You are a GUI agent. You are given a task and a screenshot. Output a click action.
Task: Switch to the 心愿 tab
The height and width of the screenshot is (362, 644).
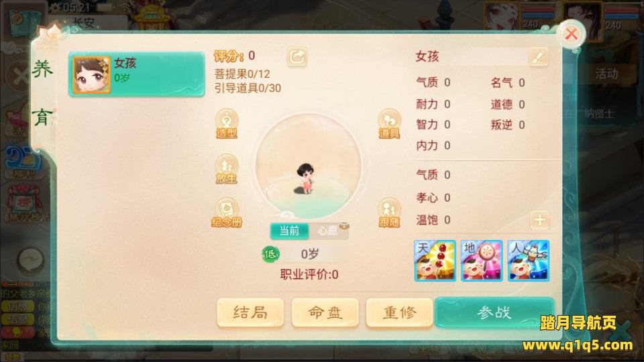tap(328, 231)
